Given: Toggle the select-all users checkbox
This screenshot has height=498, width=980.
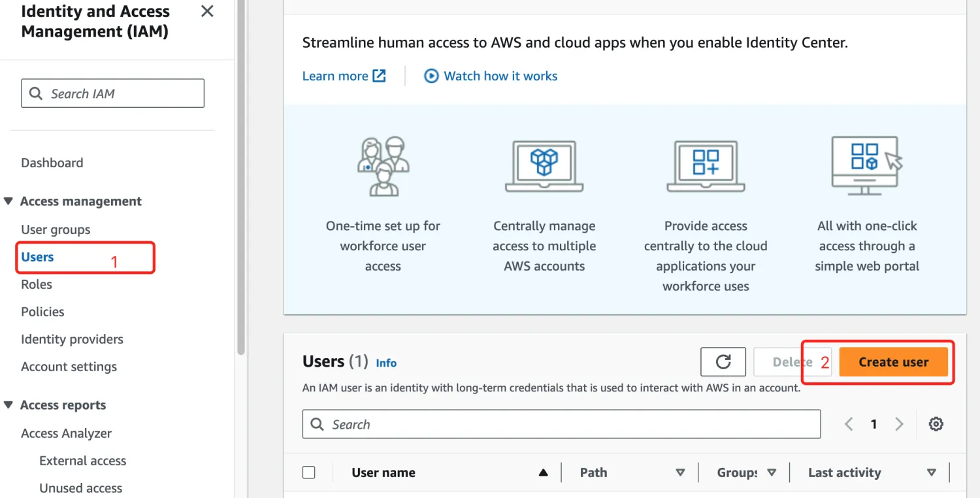Looking at the screenshot, I should point(309,473).
